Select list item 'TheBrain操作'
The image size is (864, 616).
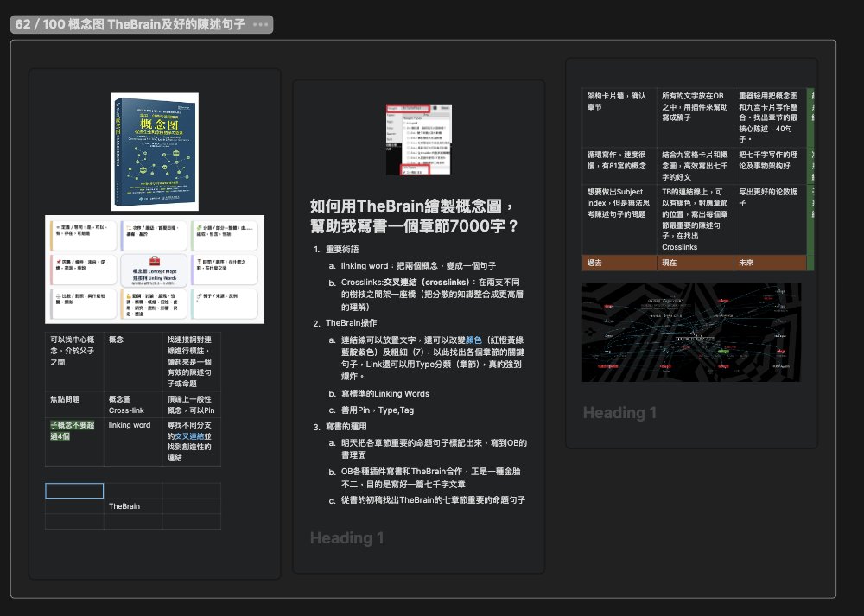coord(351,323)
